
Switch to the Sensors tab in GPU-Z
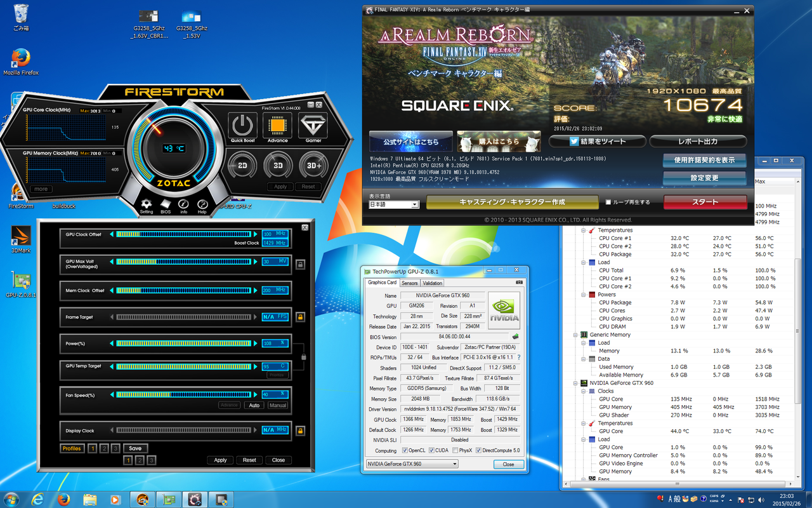tap(410, 283)
